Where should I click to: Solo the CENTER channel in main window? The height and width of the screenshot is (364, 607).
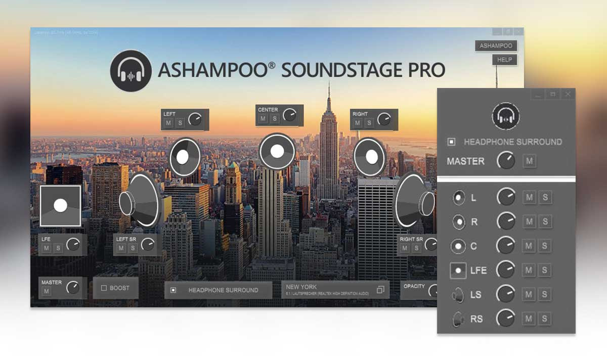tap(274, 119)
